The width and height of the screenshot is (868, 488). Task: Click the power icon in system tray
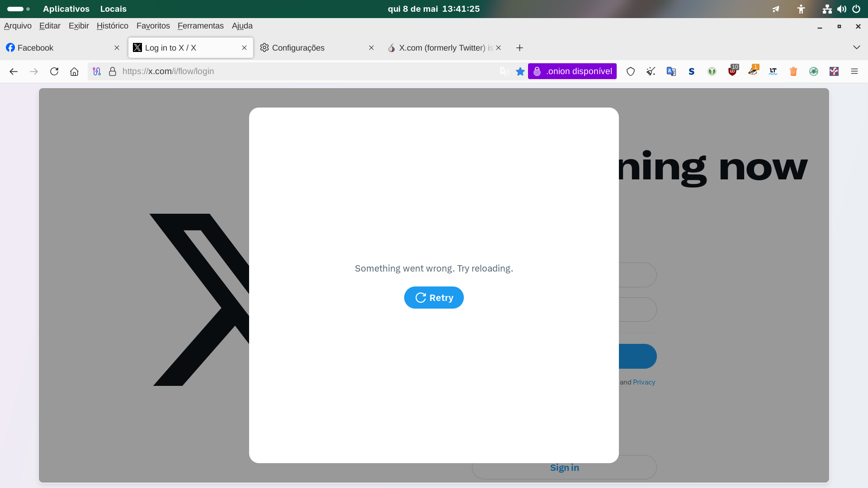coord(856,9)
